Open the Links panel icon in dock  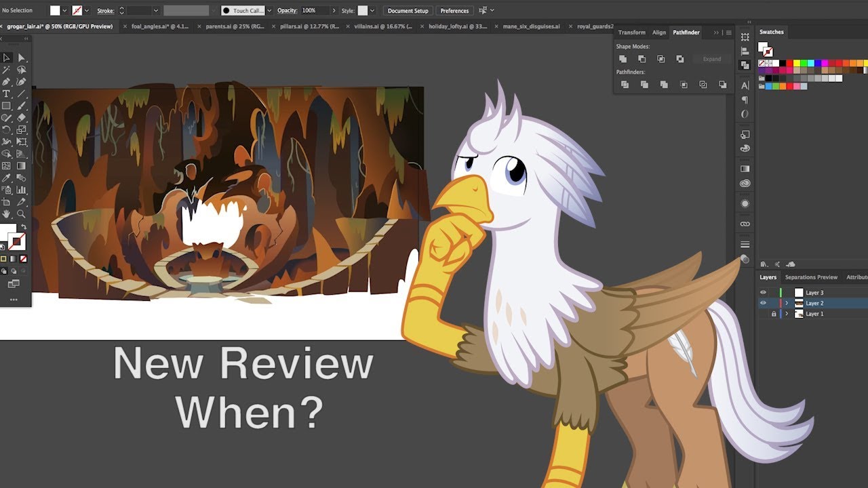(x=745, y=224)
